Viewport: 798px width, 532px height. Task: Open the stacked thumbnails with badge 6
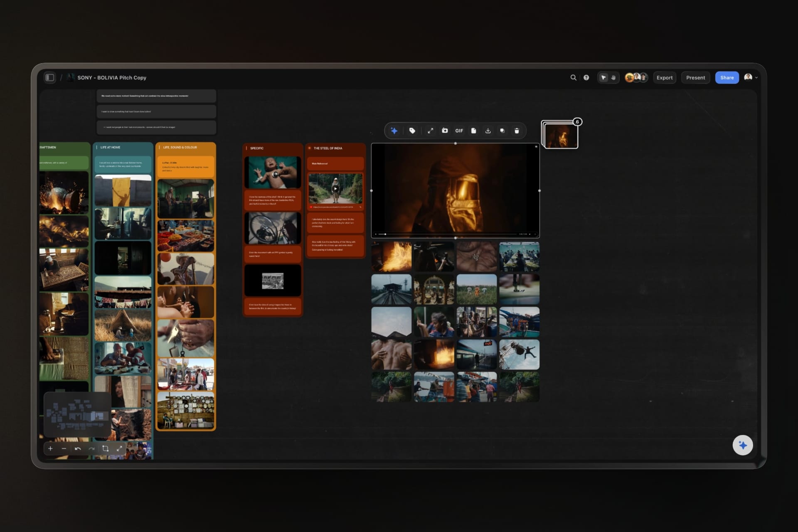[x=560, y=135]
